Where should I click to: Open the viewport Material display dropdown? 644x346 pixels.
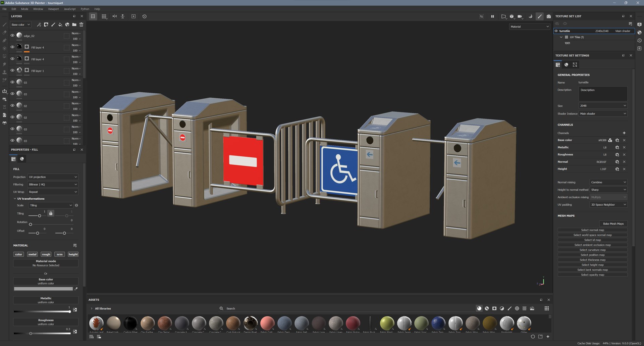point(530,27)
